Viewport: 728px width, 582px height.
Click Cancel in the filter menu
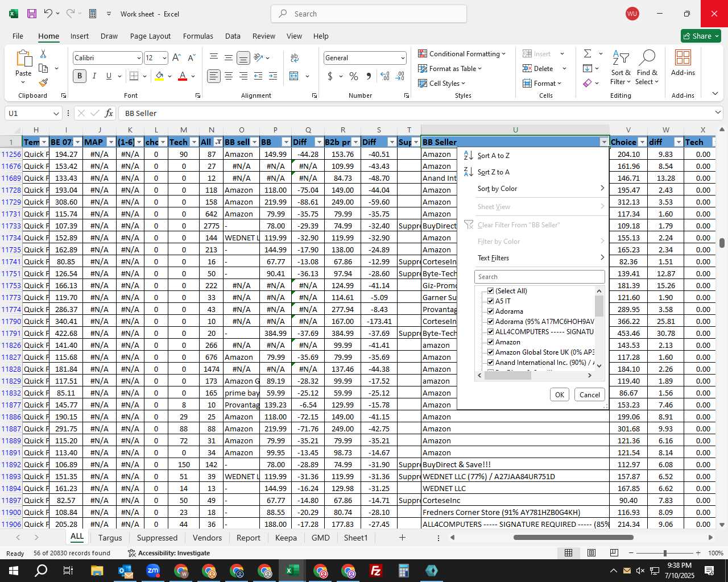tap(589, 394)
